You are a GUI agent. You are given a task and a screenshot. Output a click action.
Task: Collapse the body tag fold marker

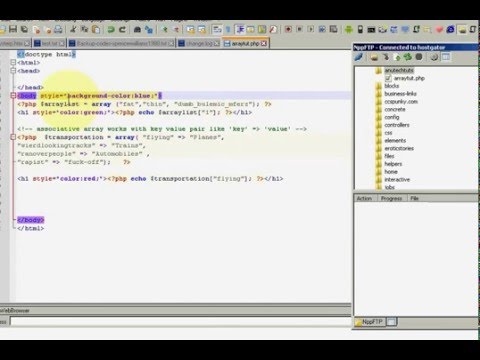click(x=13, y=96)
